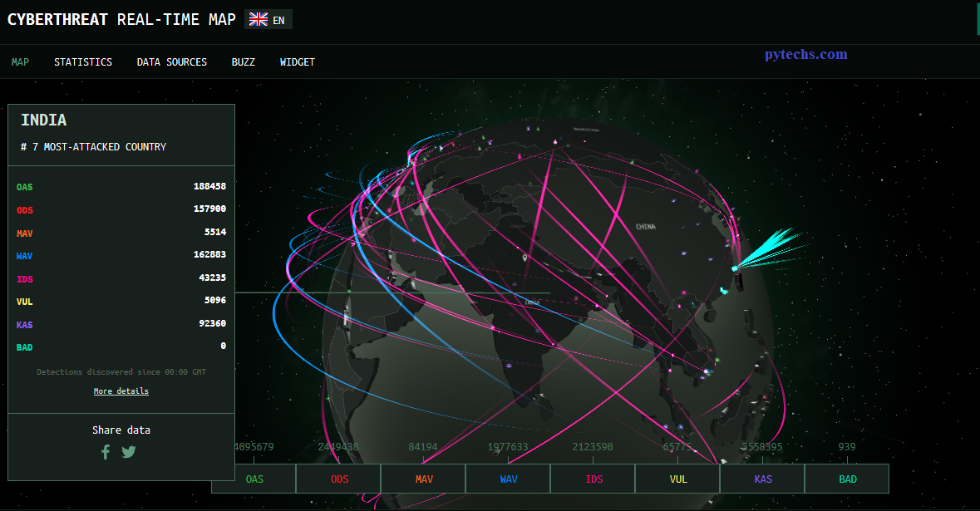Toggle the ODS filter at the bottom bar
Screen dimensions: 980x511
[339, 479]
